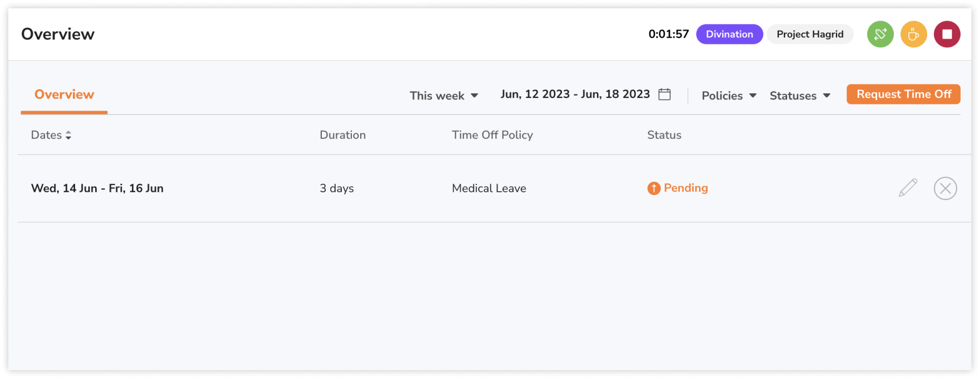Click the Request Time Off button
This screenshot has width=980, height=379.
903,94
